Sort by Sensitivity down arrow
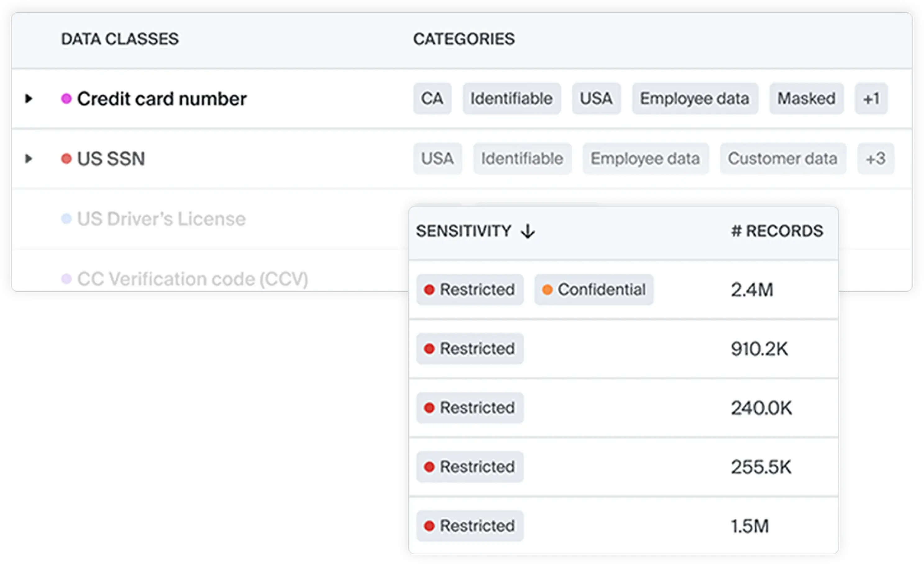 [528, 231]
